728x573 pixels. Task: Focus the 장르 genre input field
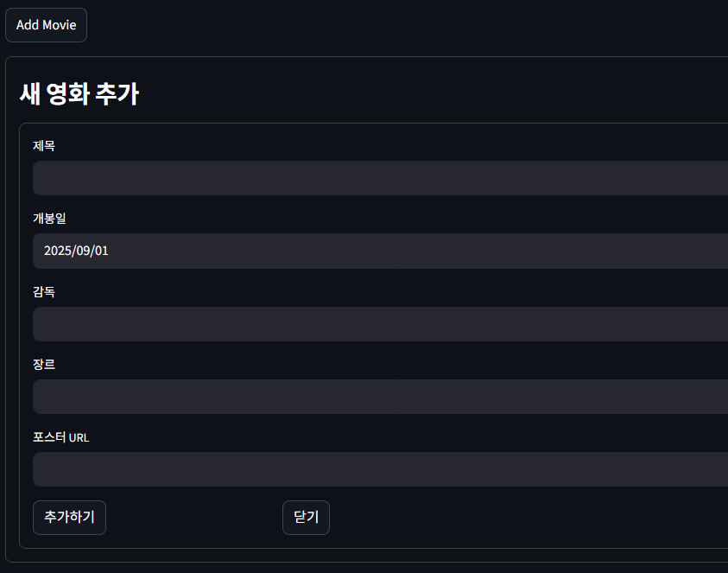coord(380,397)
